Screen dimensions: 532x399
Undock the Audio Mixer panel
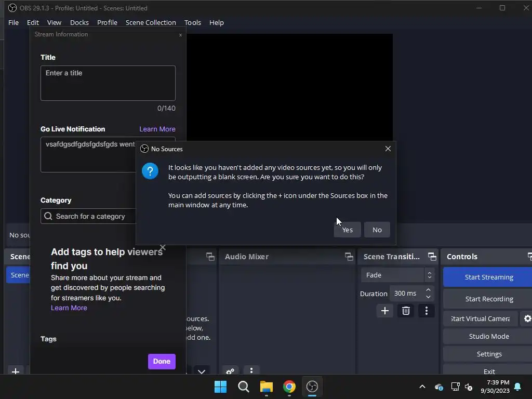[x=349, y=257]
